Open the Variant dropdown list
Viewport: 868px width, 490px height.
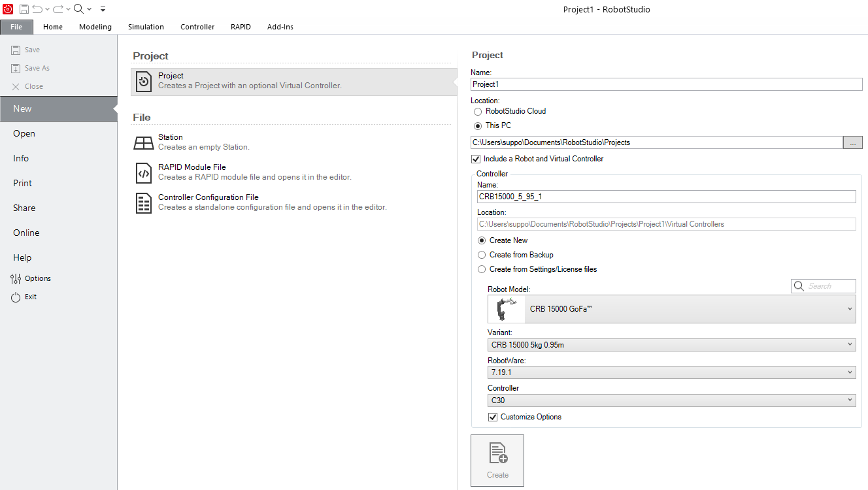coord(671,344)
